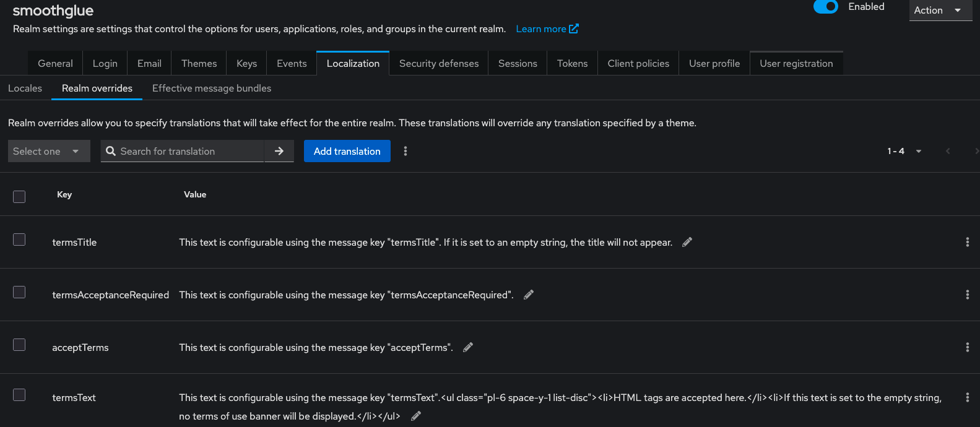
Task: Click the Value column header
Action: click(195, 194)
